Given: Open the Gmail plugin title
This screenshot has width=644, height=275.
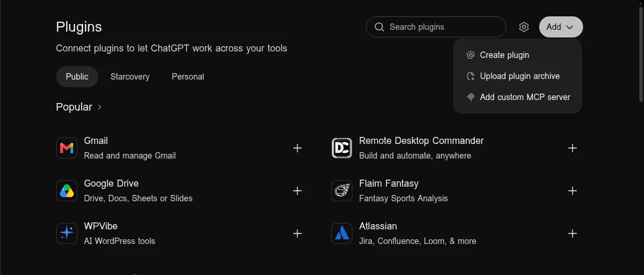Looking at the screenshot, I should pyautogui.click(x=95, y=141).
